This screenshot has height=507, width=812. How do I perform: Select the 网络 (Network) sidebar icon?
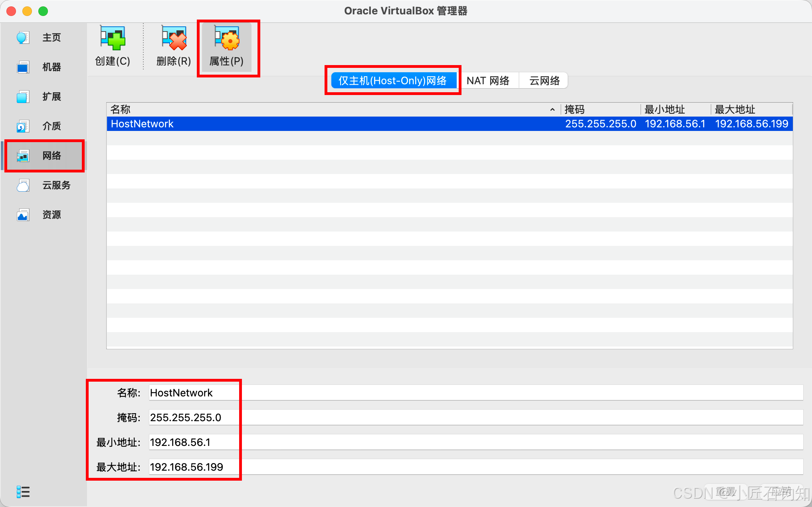(x=23, y=156)
